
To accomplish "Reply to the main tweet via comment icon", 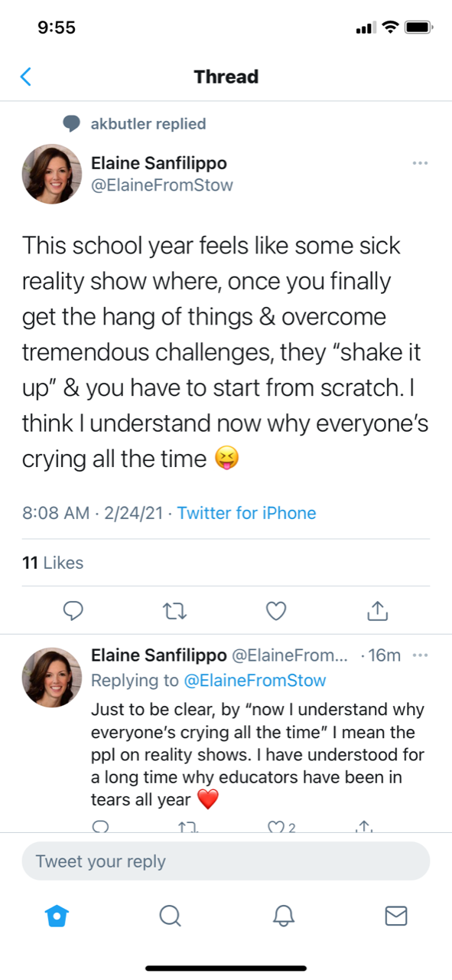I will 73,610.
